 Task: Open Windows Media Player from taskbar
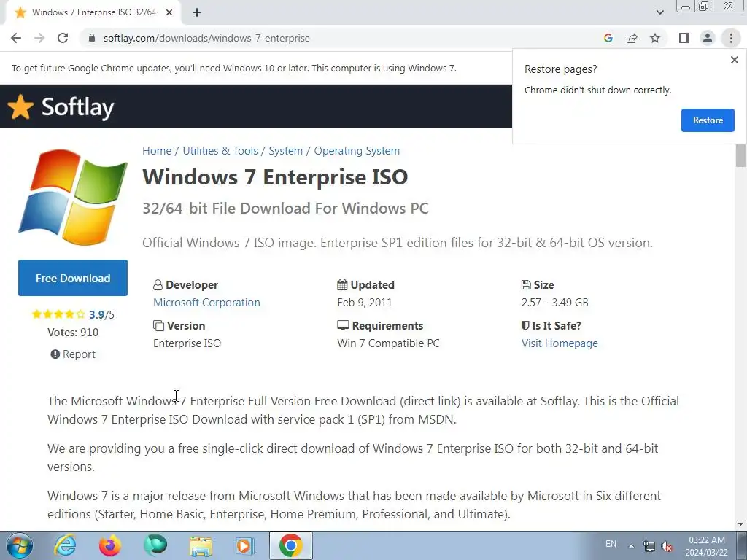click(245, 545)
